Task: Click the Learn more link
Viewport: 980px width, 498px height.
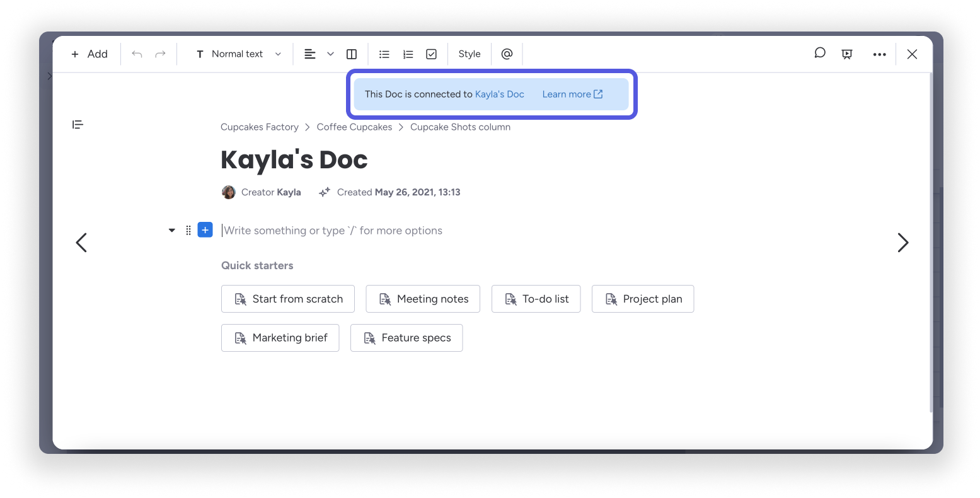Action: click(x=572, y=95)
